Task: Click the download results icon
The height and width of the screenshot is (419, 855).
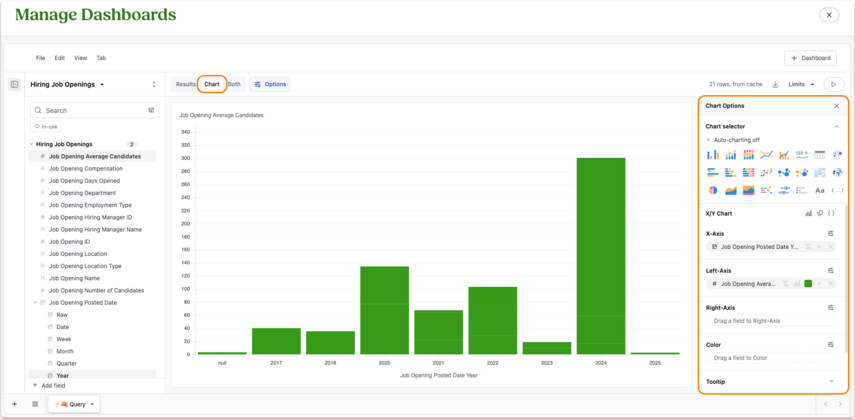Action: tap(775, 85)
